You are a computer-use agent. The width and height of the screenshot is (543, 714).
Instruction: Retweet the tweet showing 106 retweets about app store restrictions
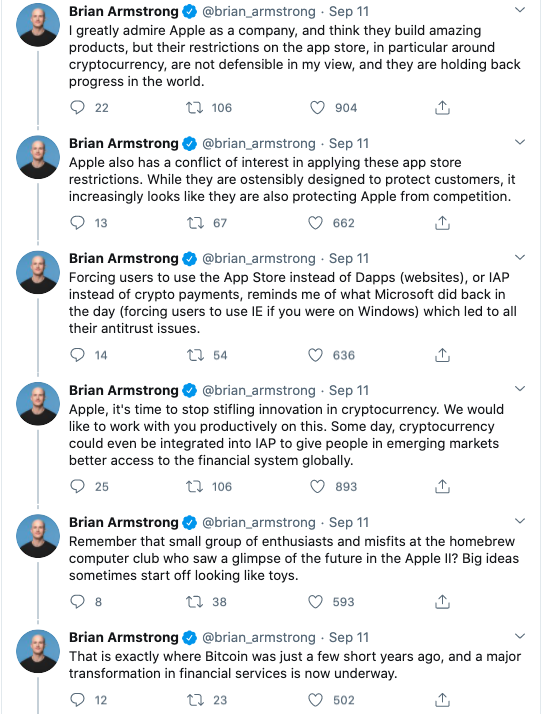click(195, 107)
